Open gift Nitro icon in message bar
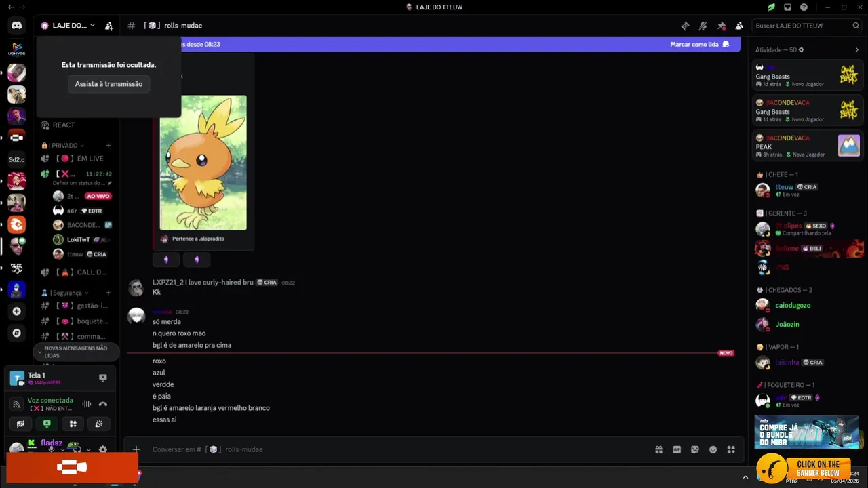Image resolution: width=868 pixels, height=488 pixels. coord(658,449)
